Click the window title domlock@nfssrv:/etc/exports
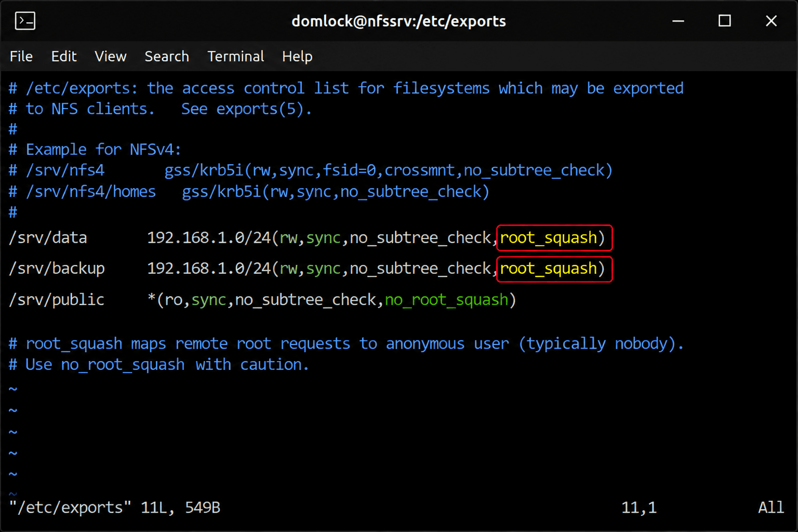Viewport: 798px width, 532px height. coord(398,21)
